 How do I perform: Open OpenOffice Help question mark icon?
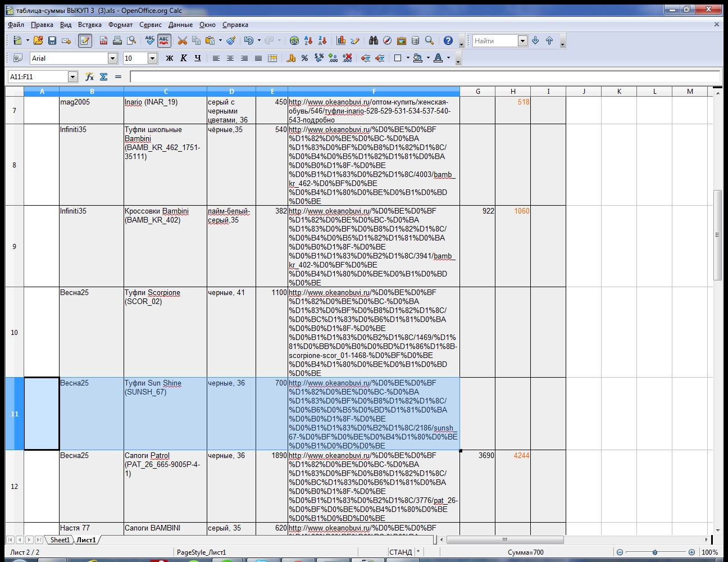coord(448,40)
